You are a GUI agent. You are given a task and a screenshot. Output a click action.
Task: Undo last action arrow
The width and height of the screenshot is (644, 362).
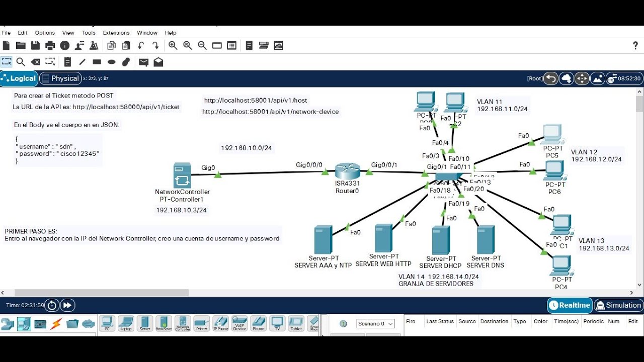[141, 46]
